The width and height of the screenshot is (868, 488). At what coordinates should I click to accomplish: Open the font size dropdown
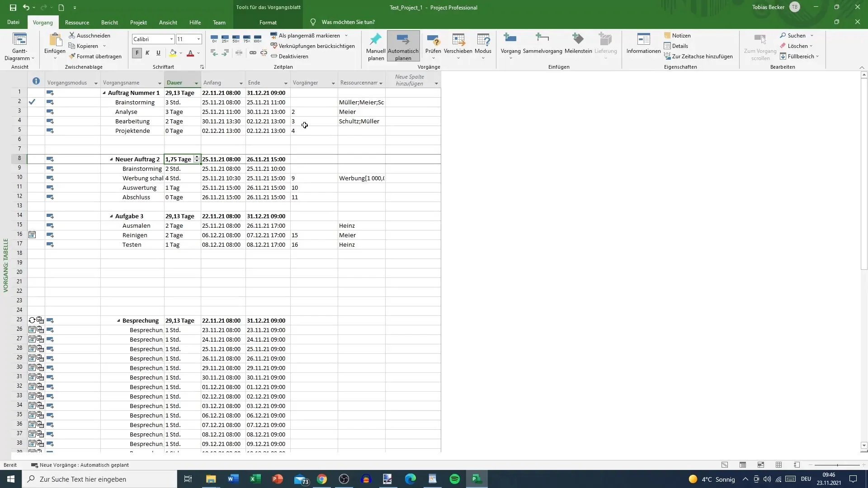[x=198, y=39]
